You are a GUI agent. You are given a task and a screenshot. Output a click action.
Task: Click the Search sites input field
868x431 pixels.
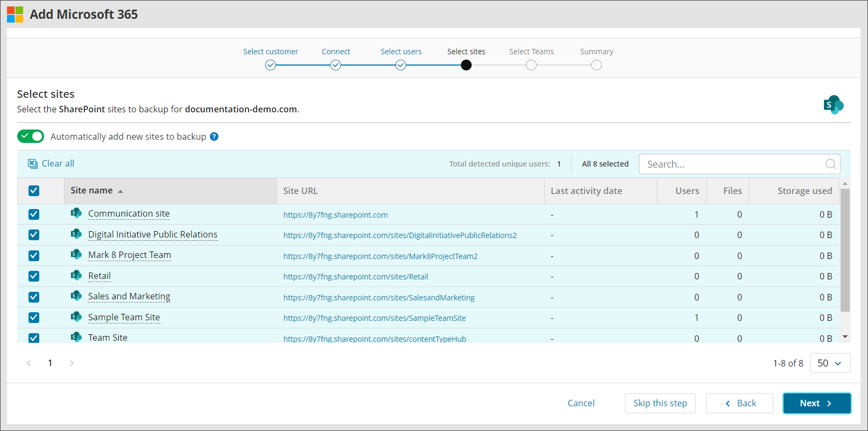click(731, 164)
